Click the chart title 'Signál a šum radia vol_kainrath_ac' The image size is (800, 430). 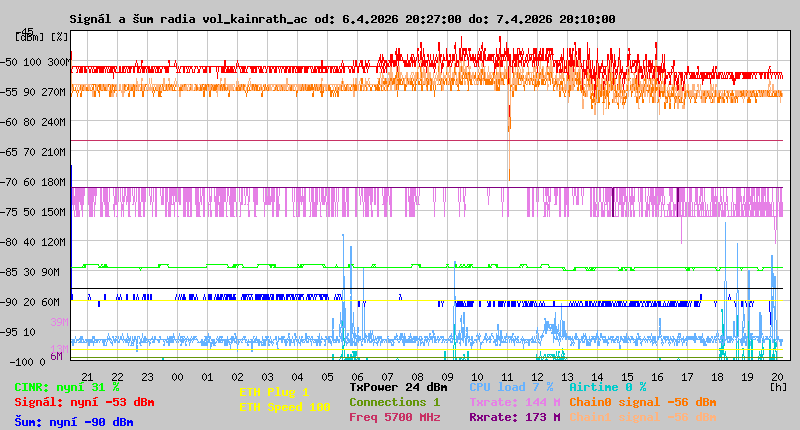point(188,19)
